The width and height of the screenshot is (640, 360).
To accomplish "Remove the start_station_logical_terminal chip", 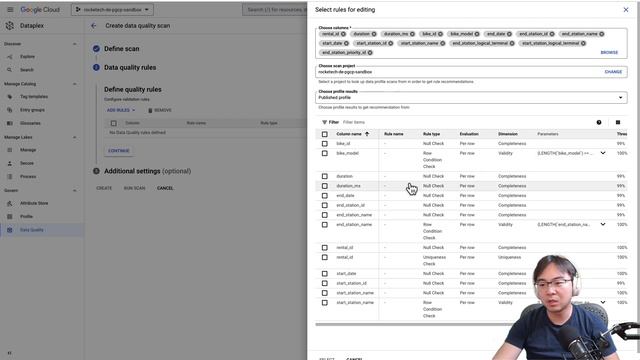I will click(x=583, y=43).
